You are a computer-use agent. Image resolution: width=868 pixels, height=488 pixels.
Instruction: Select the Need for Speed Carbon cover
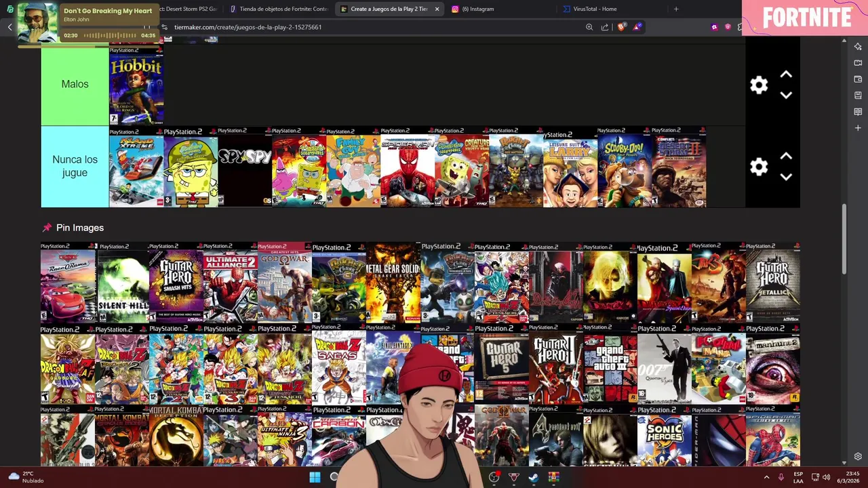[339, 436]
